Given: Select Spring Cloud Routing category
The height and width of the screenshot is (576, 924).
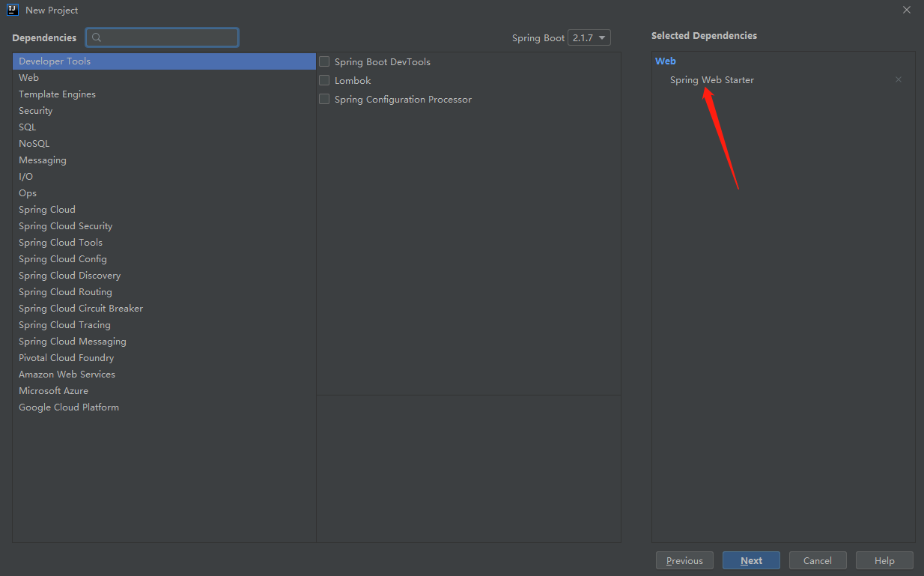Looking at the screenshot, I should point(164,292).
